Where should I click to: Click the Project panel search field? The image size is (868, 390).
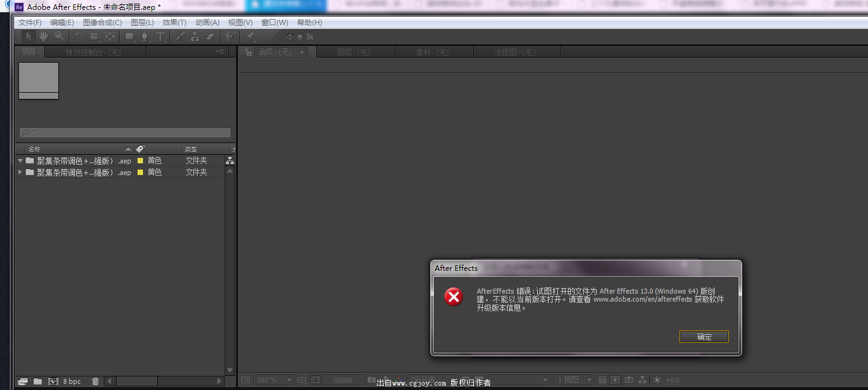click(x=125, y=133)
